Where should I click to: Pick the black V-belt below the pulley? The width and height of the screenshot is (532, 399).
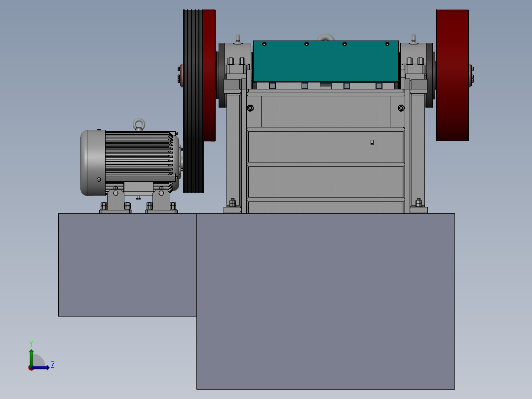point(193,166)
